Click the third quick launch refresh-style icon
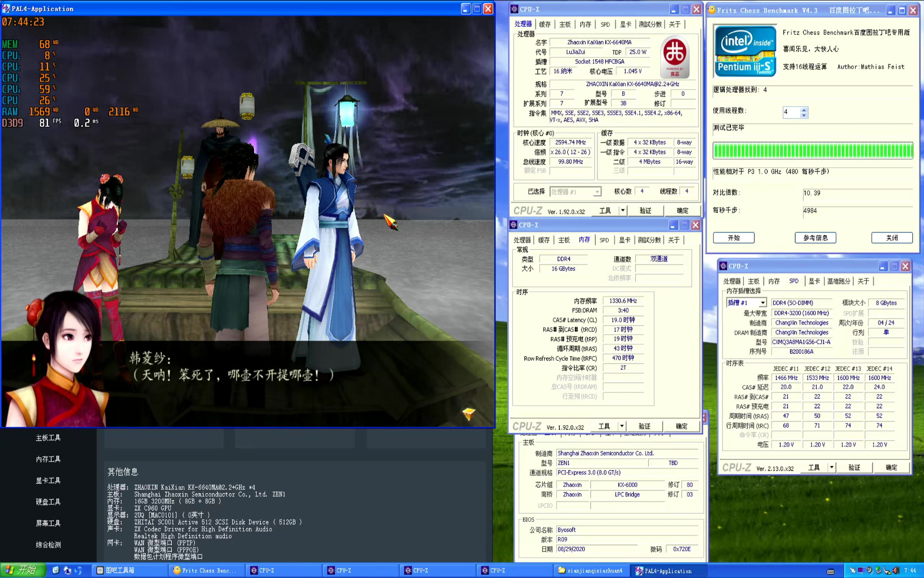Viewport: 924px width, 578px height. coord(78,571)
